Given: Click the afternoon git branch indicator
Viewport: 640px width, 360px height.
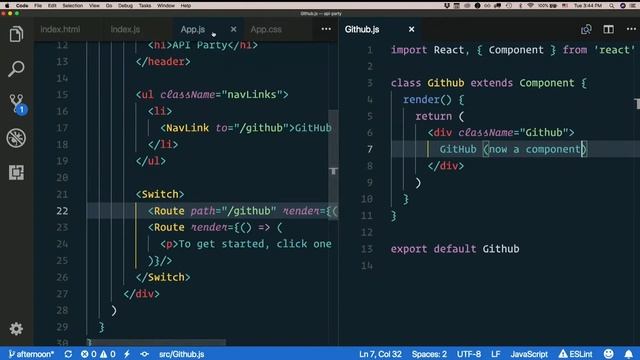Looking at the screenshot, I should (x=31, y=354).
